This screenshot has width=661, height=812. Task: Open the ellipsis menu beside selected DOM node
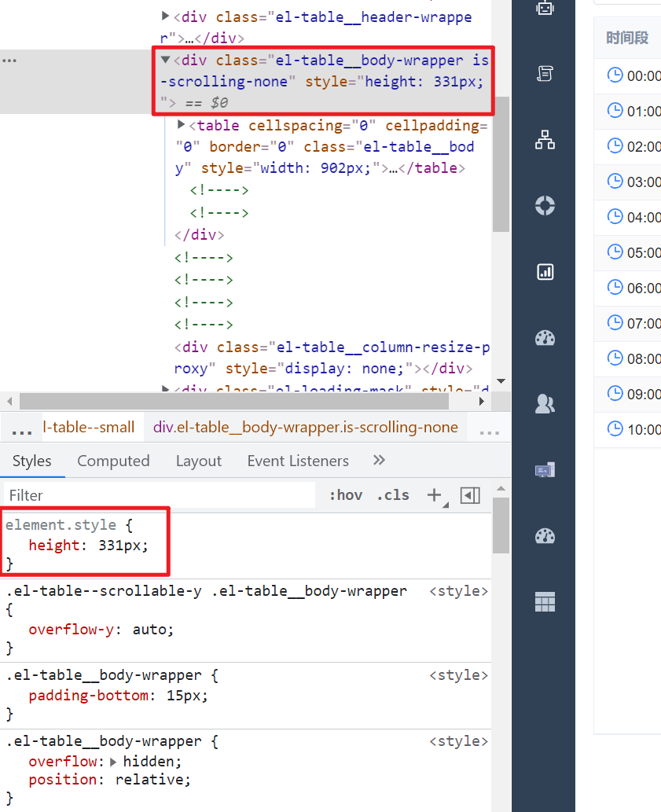[9, 61]
